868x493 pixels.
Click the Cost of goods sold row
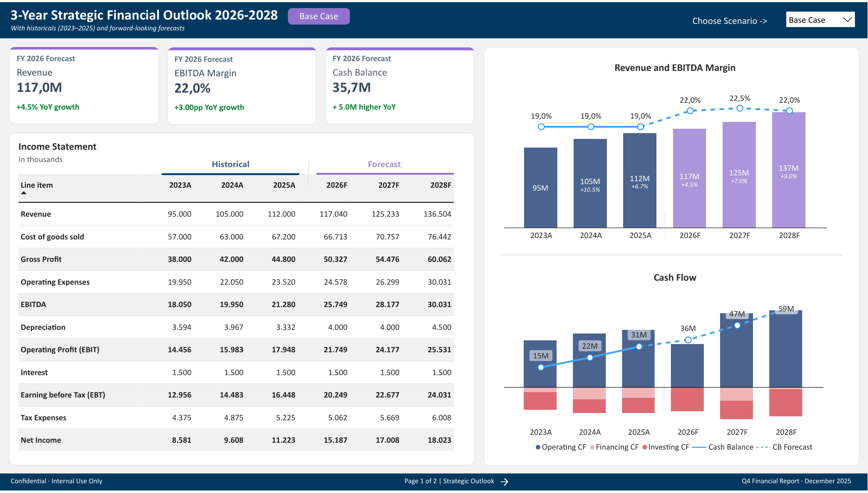[236, 237]
